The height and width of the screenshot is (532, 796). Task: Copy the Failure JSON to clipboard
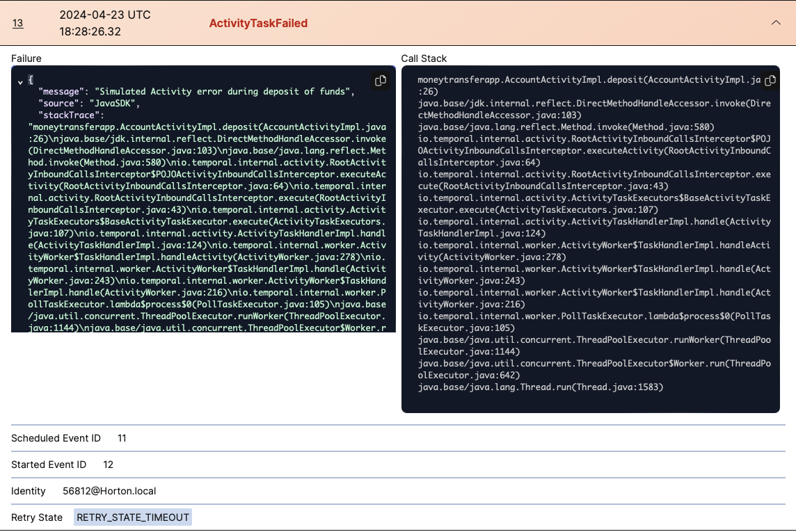380,81
